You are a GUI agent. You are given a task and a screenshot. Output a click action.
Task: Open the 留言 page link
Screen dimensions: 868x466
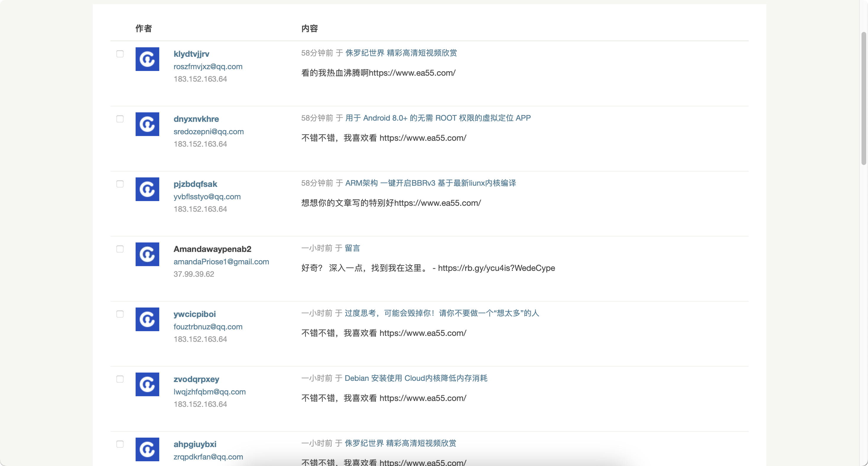click(x=352, y=248)
